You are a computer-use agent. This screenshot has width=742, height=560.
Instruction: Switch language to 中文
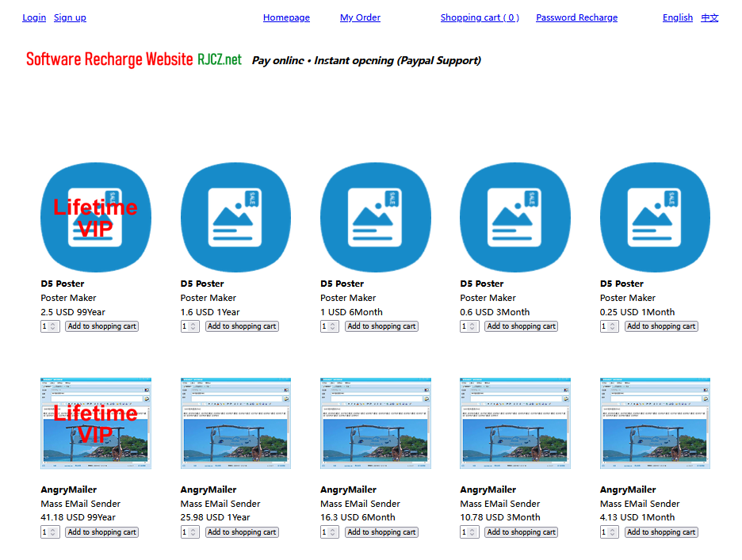pyautogui.click(x=709, y=17)
